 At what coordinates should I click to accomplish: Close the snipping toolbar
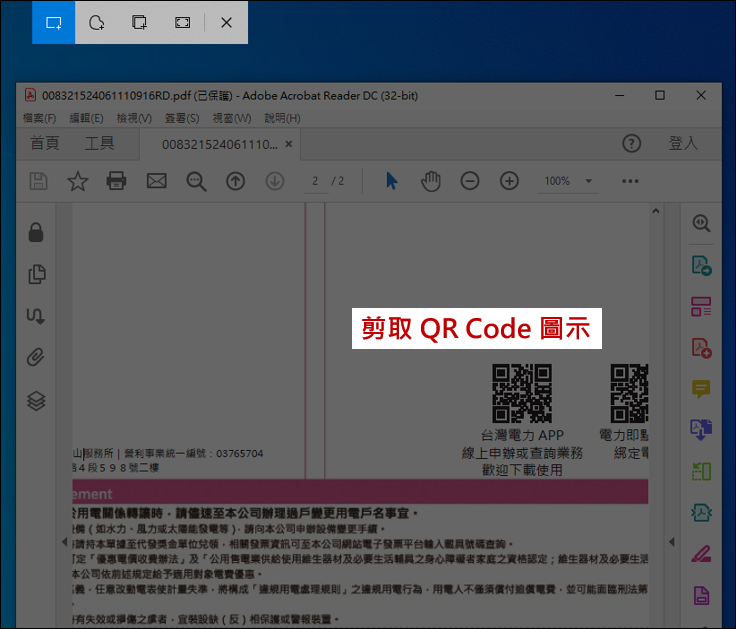[x=226, y=23]
